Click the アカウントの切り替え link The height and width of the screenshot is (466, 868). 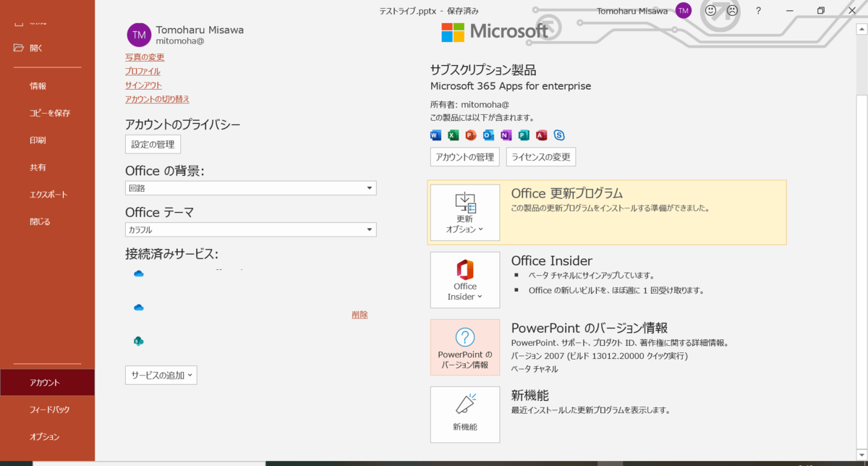point(157,99)
